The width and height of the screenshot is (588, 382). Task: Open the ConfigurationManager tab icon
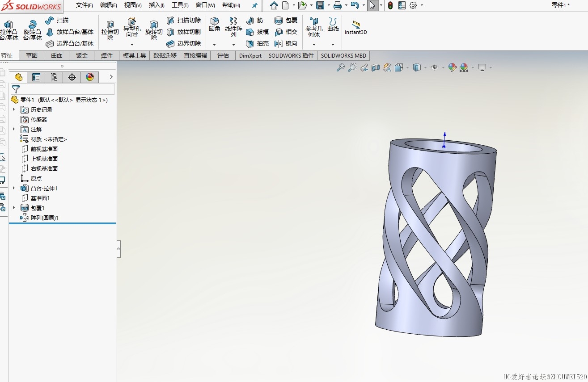(x=54, y=77)
